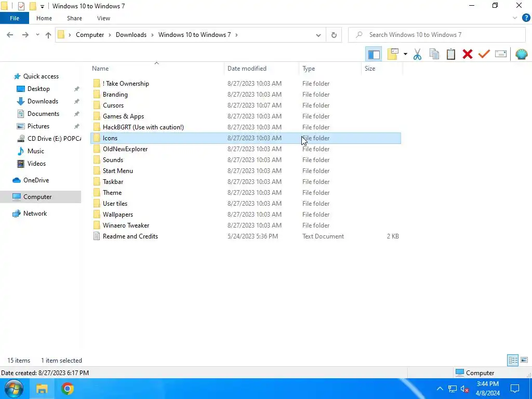
Task: Toggle the navigation pane toolbar button
Action: 374,54
